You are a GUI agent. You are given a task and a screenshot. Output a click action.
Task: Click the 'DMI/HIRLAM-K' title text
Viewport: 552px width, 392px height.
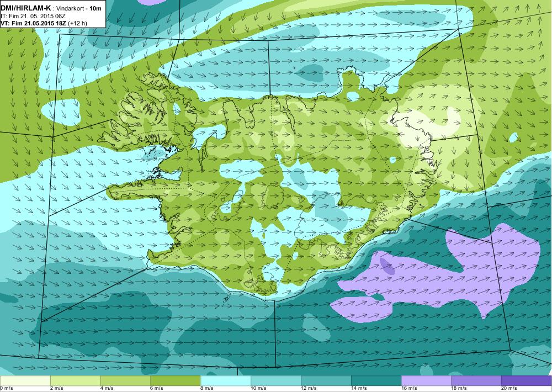click(x=26, y=8)
